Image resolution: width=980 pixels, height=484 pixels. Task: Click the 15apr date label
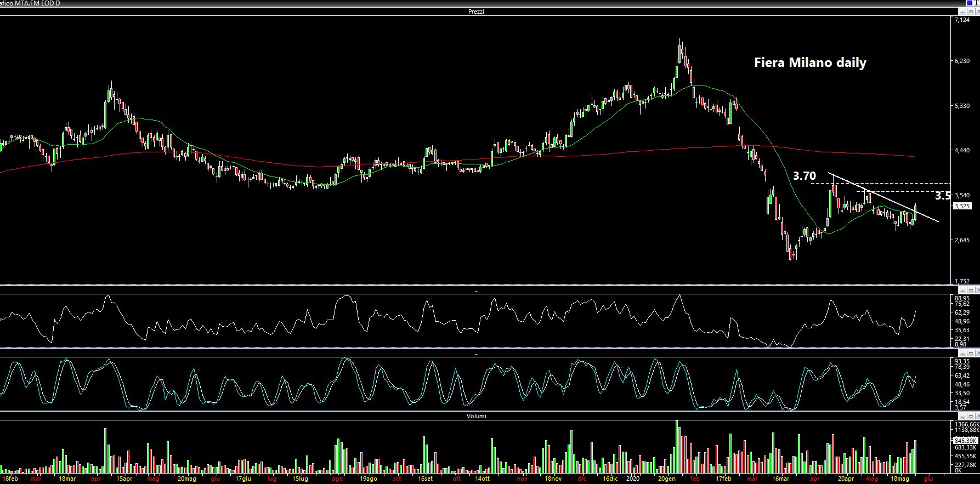[x=124, y=479]
